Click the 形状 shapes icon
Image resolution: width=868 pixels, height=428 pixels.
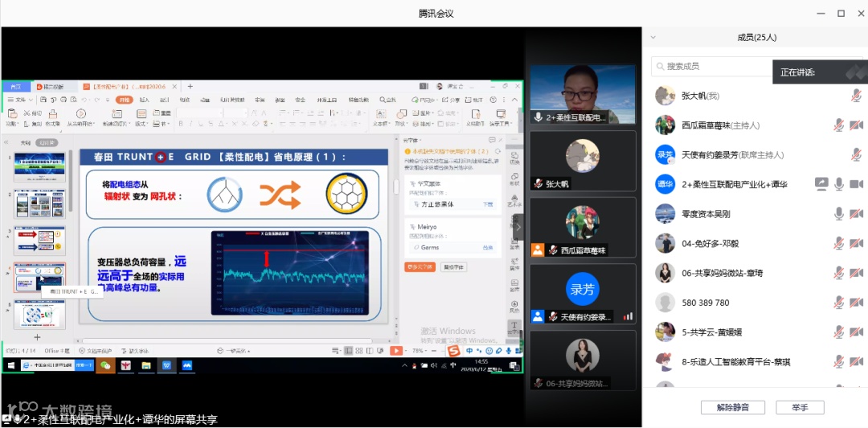click(x=401, y=113)
